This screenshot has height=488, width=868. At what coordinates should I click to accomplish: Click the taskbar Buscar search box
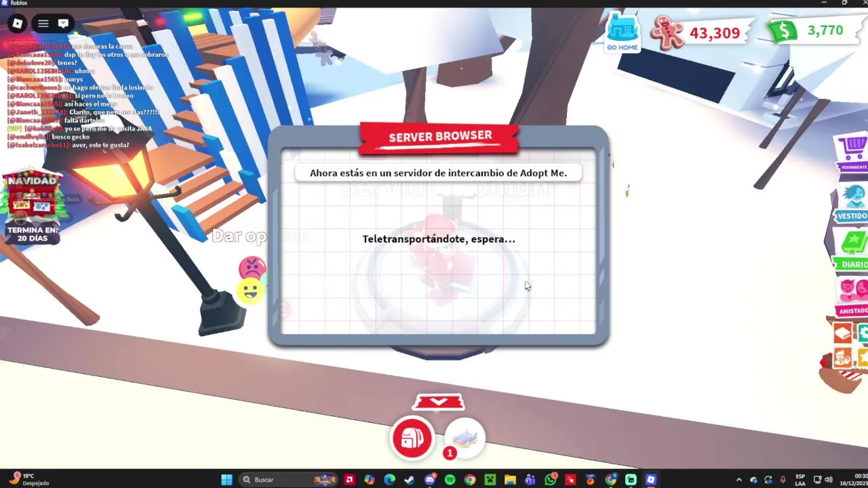click(289, 480)
